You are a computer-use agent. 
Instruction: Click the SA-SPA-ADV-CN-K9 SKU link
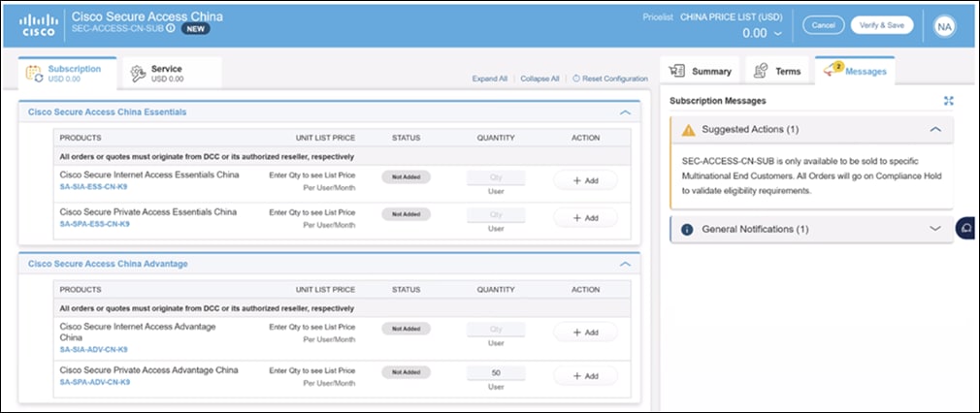click(x=94, y=382)
